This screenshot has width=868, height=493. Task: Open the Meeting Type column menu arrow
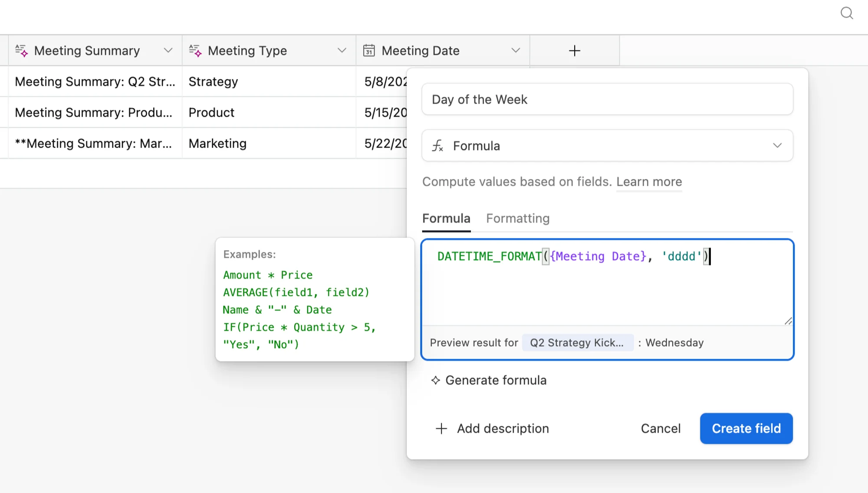(x=342, y=51)
